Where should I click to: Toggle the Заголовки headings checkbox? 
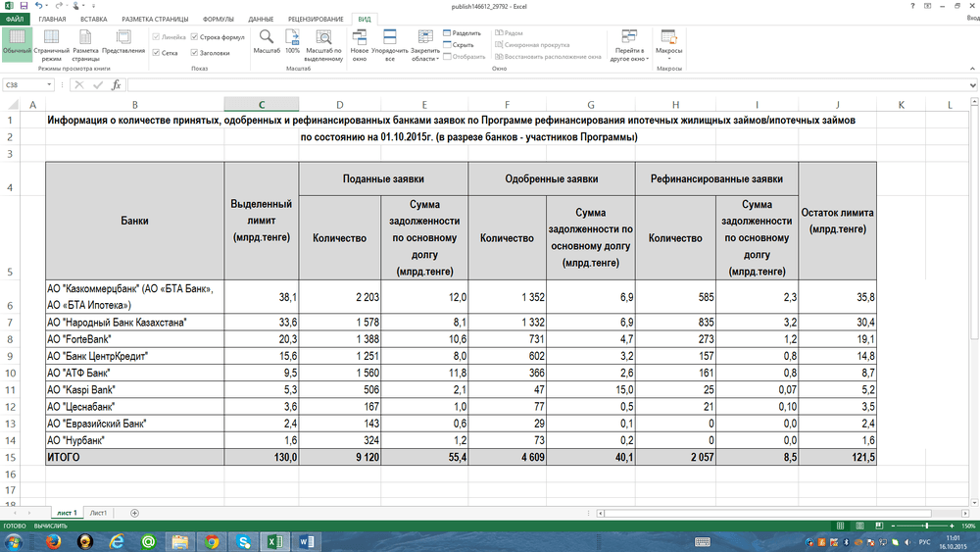(x=194, y=53)
